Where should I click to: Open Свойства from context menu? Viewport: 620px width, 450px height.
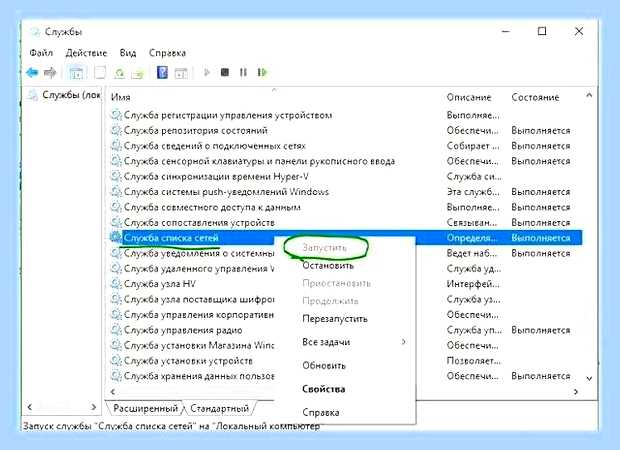[x=323, y=389]
